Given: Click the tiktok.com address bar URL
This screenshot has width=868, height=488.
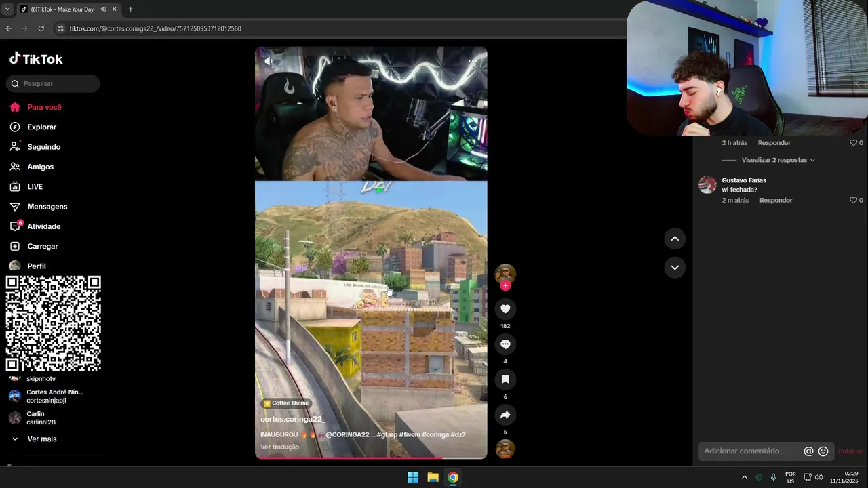Looking at the screenshot, I should pos(155,28).
